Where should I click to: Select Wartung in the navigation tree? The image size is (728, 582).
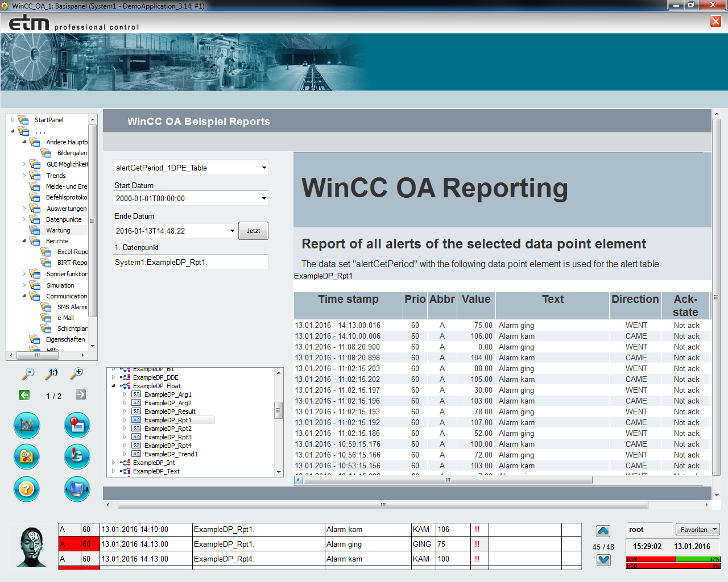tap(58, 230)
